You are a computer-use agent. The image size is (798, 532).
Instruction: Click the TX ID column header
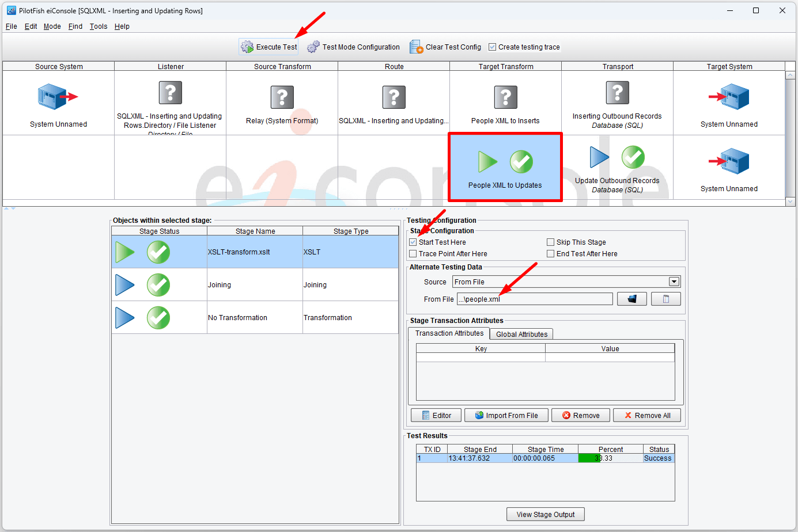click(432, 450)
